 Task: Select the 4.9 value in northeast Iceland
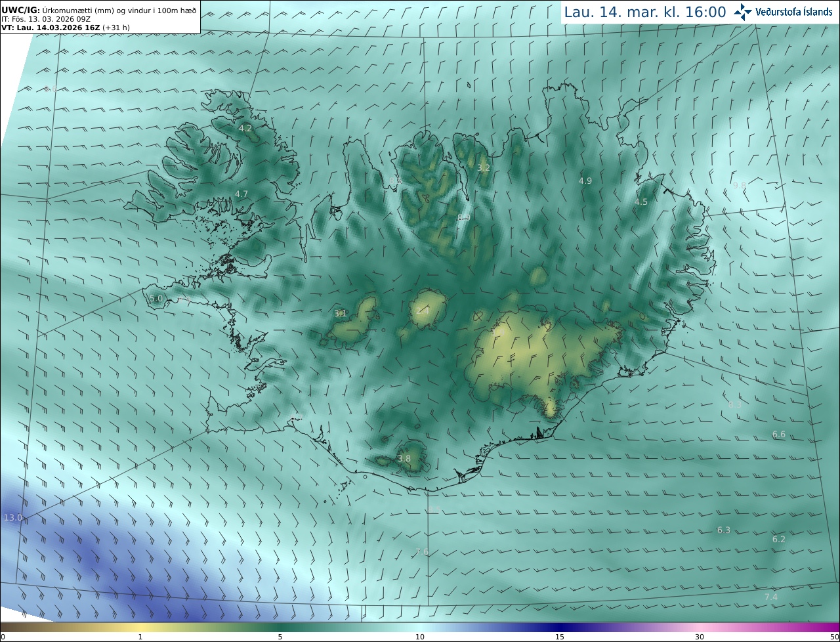tap(585, 181)
